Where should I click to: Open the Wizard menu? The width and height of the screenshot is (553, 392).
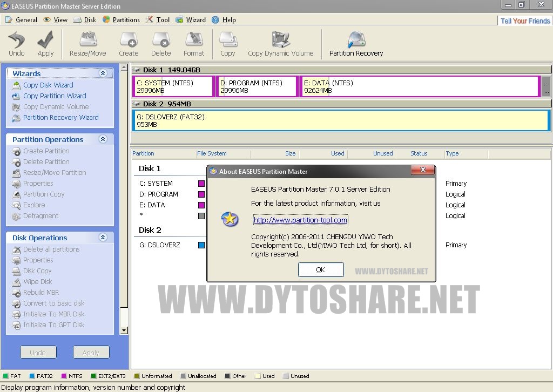click(x=191, y=20)
